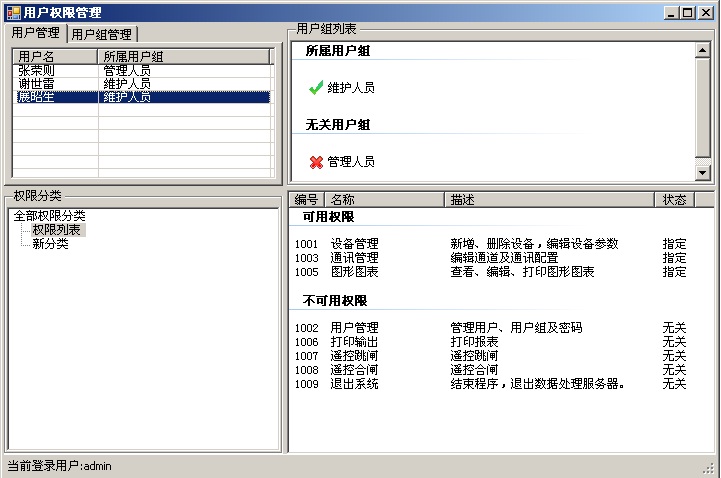Click the 状态 column header
The height and width of the screenshot is (478, 721).
coord(675,200)
